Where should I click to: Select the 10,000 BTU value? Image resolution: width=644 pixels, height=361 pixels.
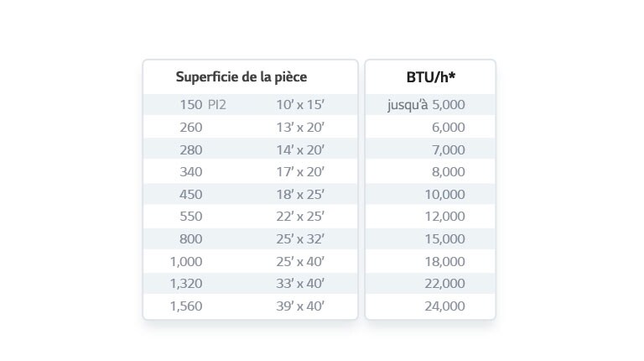(444, 195)
